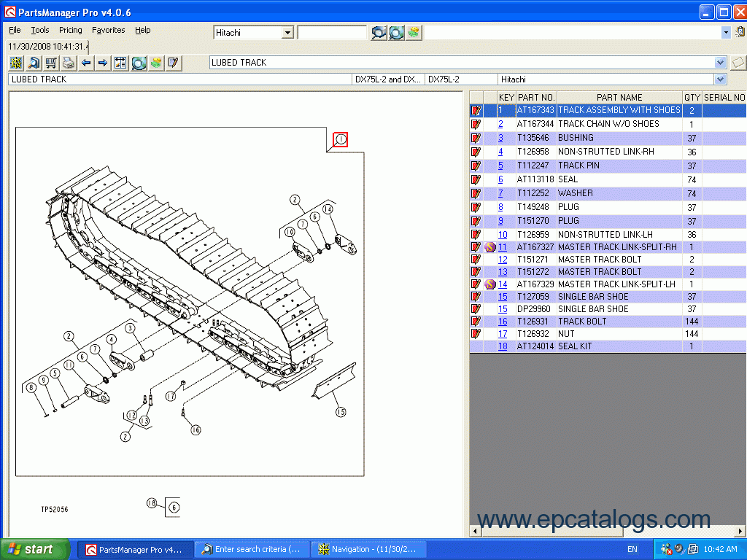The height and width of the screenshot is (560, 747).
Task: Click the SEAL KIT part name
Action: tap(575, 346)
